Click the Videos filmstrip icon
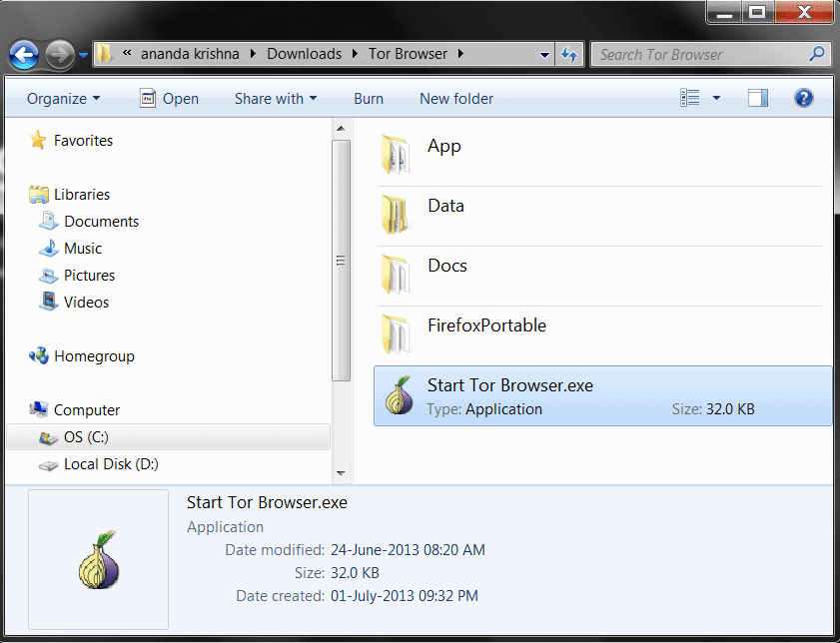This screenshot has height=643, width=840. (x=48, y=301)
